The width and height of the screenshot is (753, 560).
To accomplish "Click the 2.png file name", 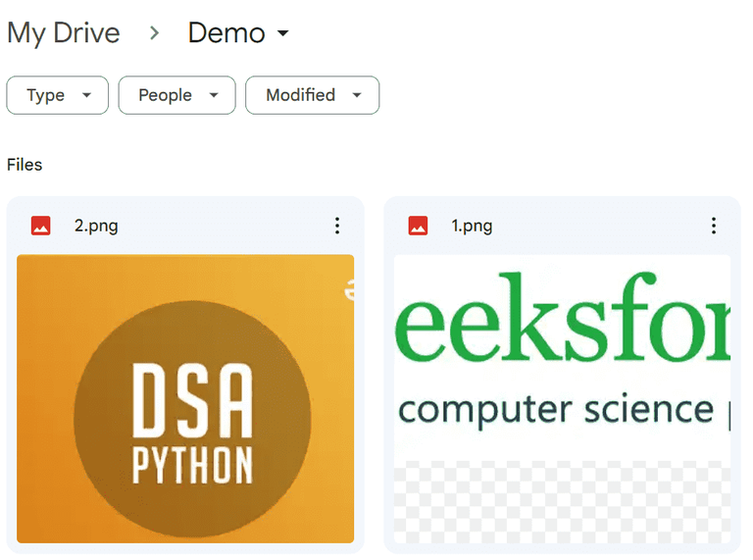I will tap(96, 226).
